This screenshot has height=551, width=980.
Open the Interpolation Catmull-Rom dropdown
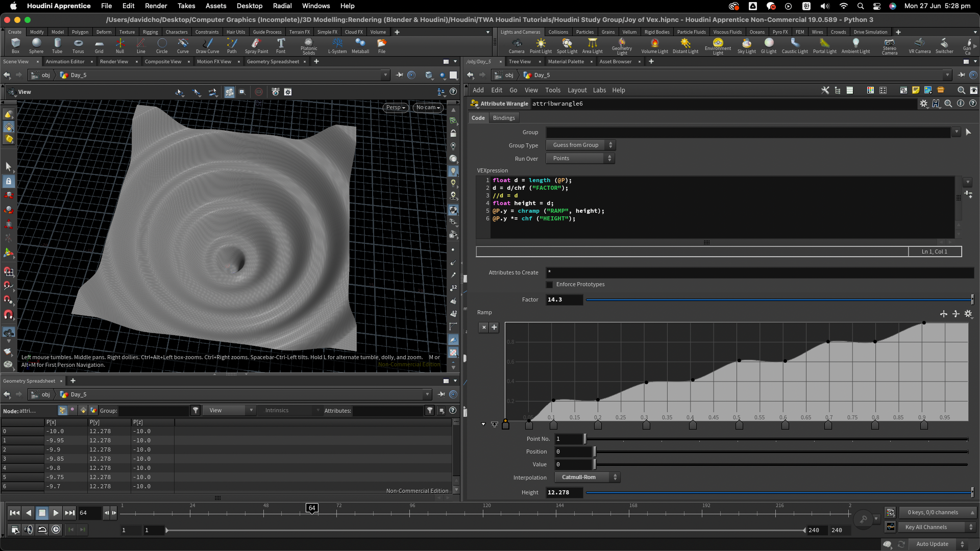point(587,478)
